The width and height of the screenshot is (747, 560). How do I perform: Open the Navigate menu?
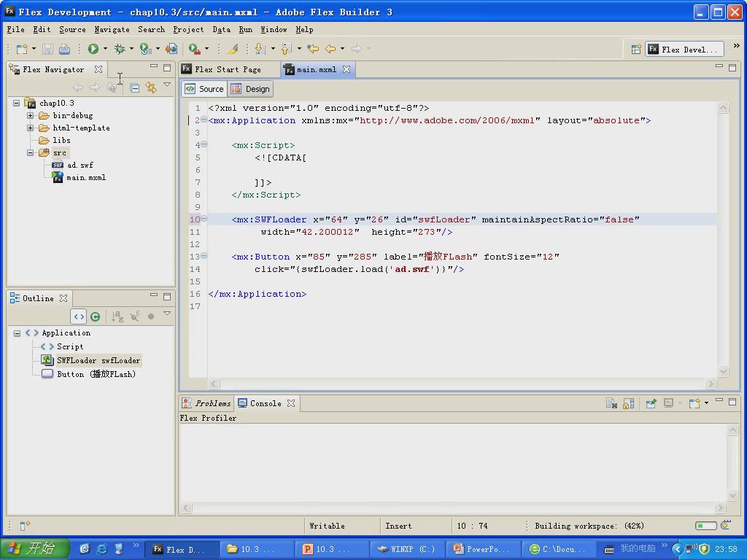(112, 29)
